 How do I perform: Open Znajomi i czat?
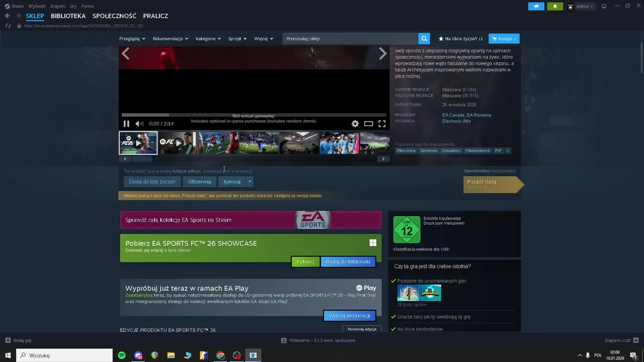coord(621,340)
